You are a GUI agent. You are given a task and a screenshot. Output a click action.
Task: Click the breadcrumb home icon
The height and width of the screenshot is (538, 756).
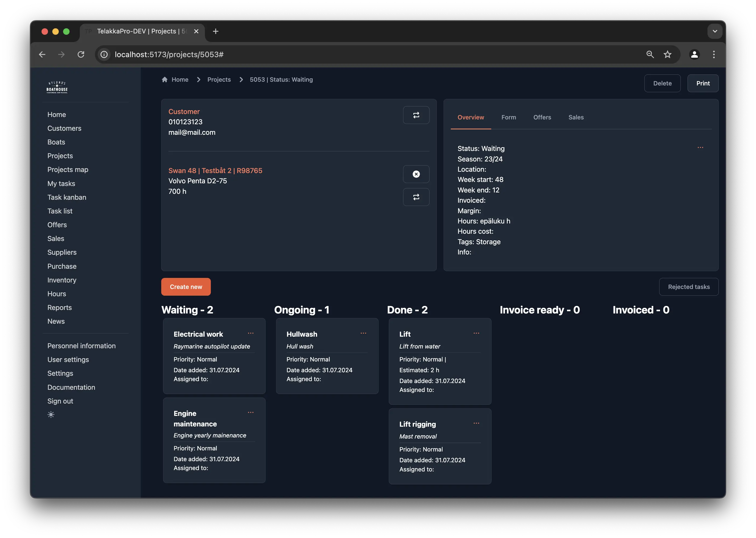point(165,80)
